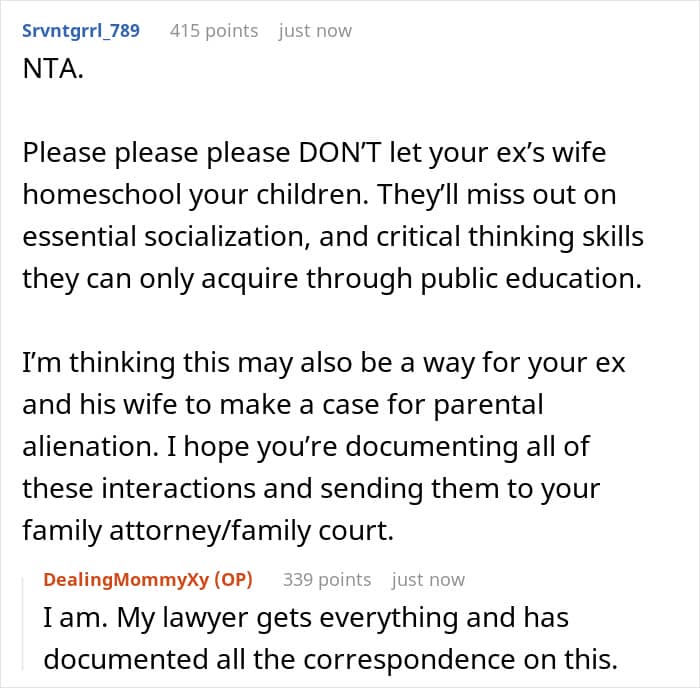Click the 415 points score label
The width and height of the screenshot is (700, 688).
pos(214,31)
